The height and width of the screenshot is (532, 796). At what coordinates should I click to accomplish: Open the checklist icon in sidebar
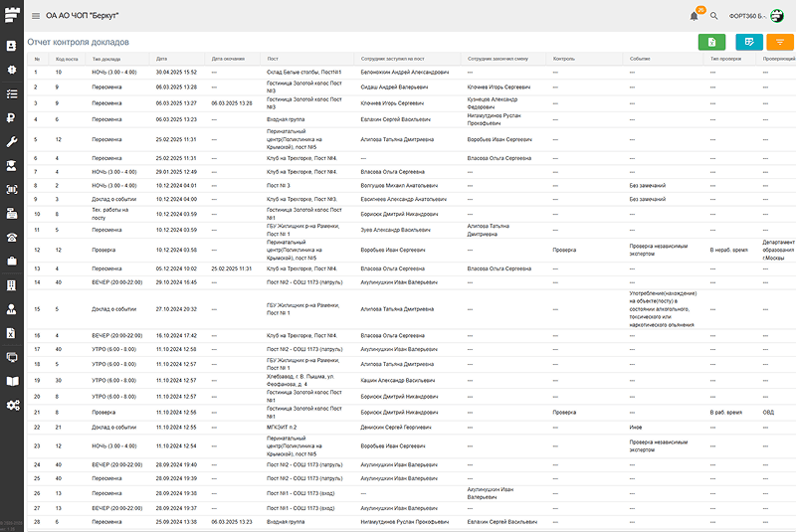(12, 93)
